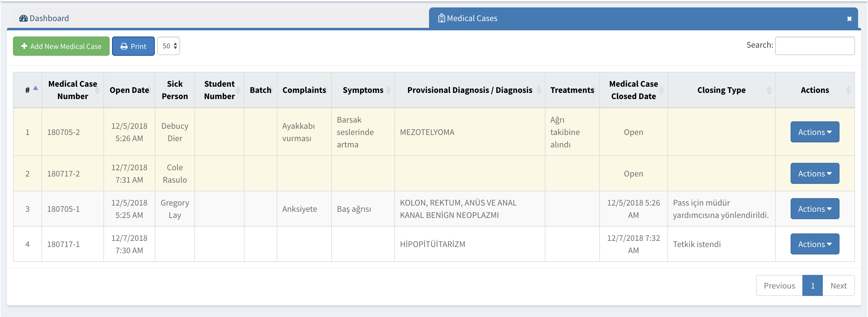Expand Actions menu for case 180705-1
Screen dimensions: 868x317
click(814, 209)
